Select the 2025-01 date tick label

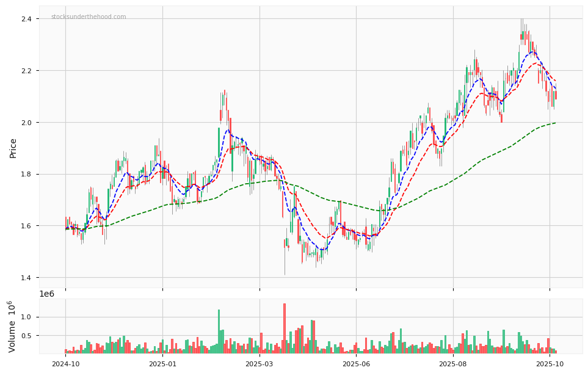point(162,364)
